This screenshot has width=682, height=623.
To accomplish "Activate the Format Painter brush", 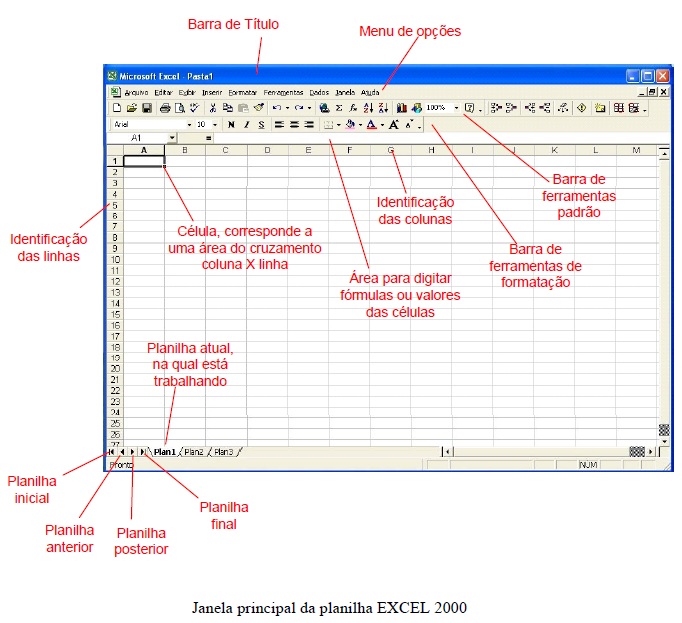I will (259, 108).
